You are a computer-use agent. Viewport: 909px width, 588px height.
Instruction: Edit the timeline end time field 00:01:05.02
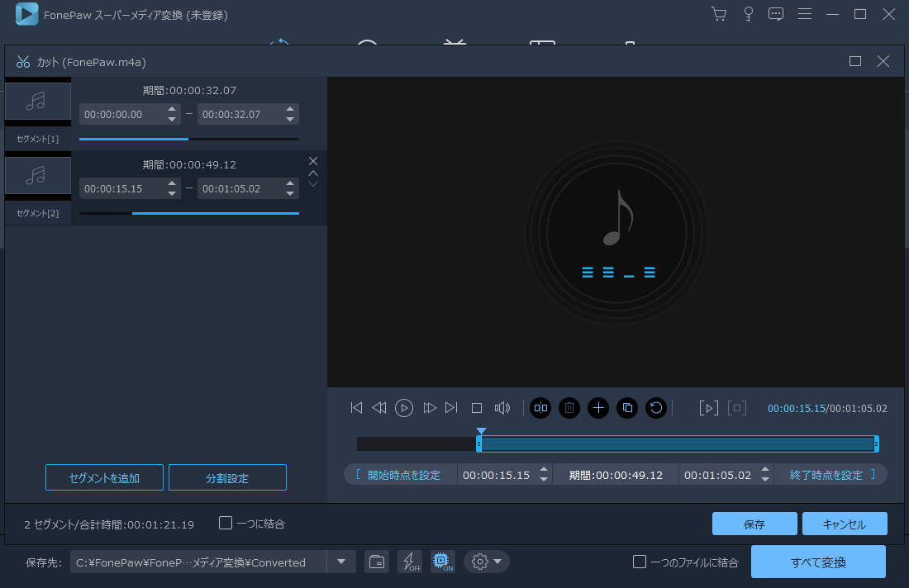(717, 475)
